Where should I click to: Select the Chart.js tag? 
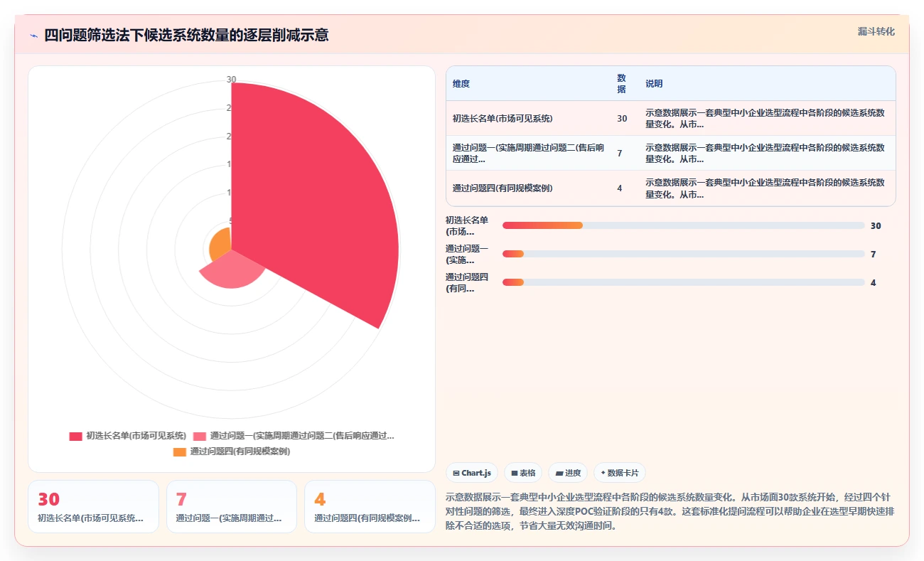click(472, 473)
